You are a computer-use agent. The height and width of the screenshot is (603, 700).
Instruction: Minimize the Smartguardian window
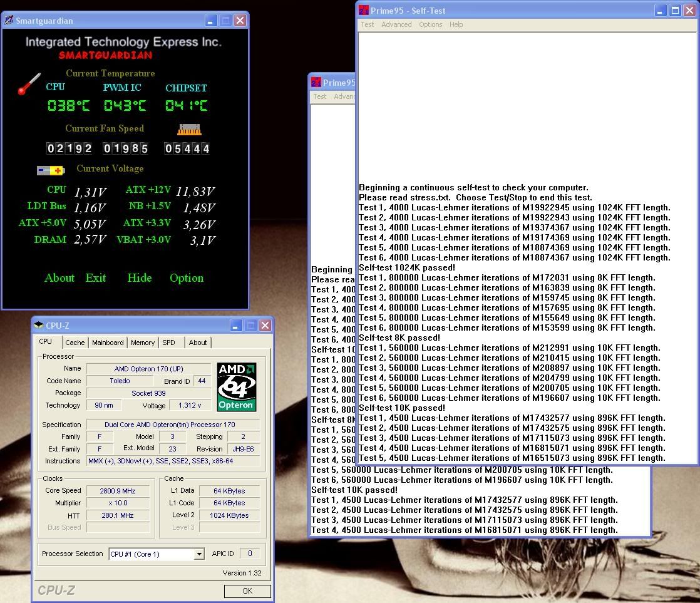(211, 20)
